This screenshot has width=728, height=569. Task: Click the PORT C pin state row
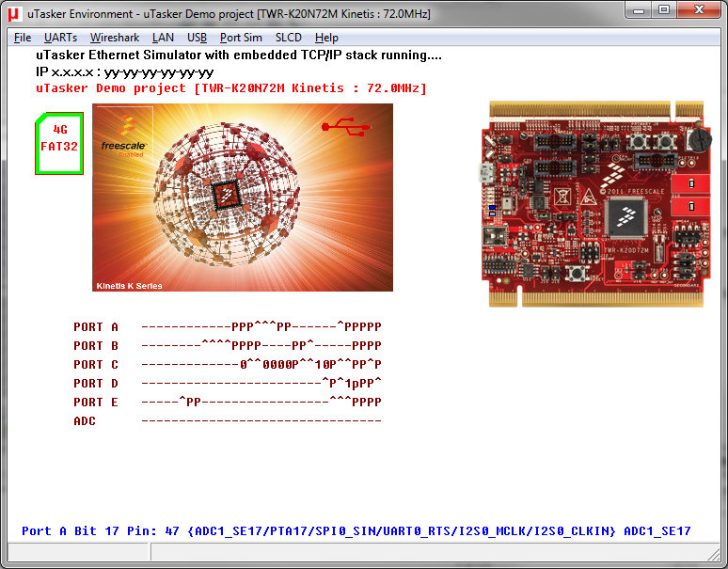tap(261, 365)
